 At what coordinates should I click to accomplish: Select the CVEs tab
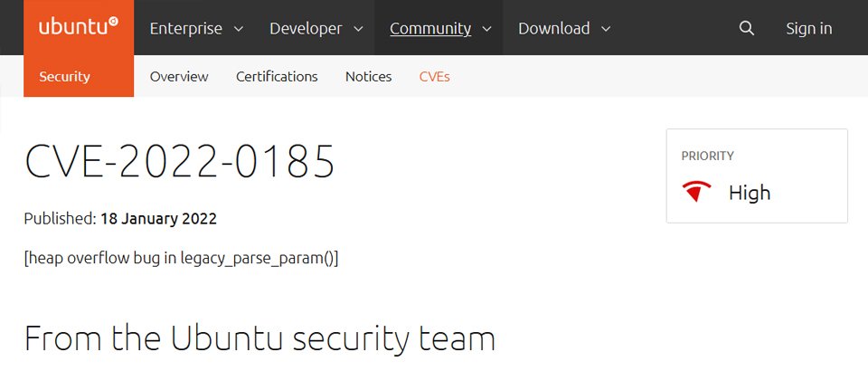click(x=434, y=76)
